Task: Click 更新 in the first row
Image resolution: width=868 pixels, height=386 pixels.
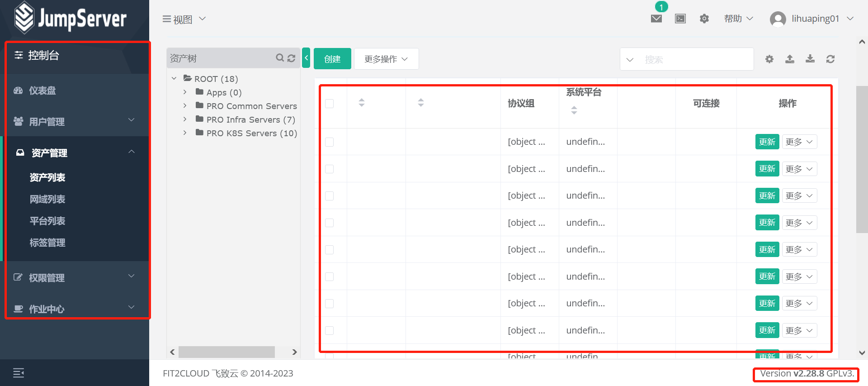Action: (x=767, y=142)
